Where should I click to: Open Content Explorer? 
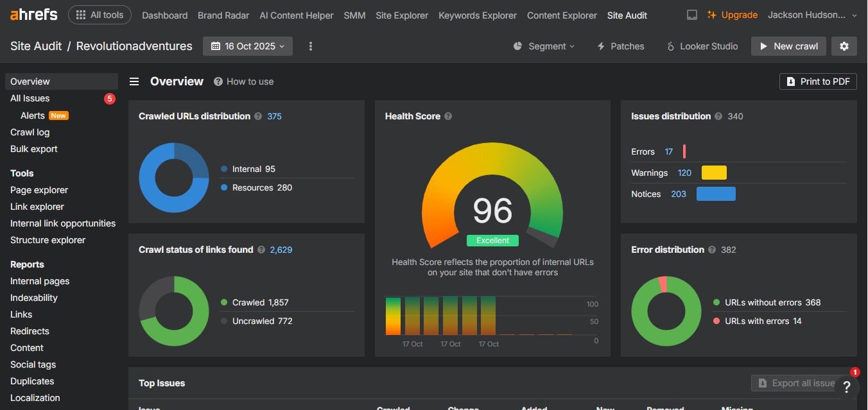point(562,15)
